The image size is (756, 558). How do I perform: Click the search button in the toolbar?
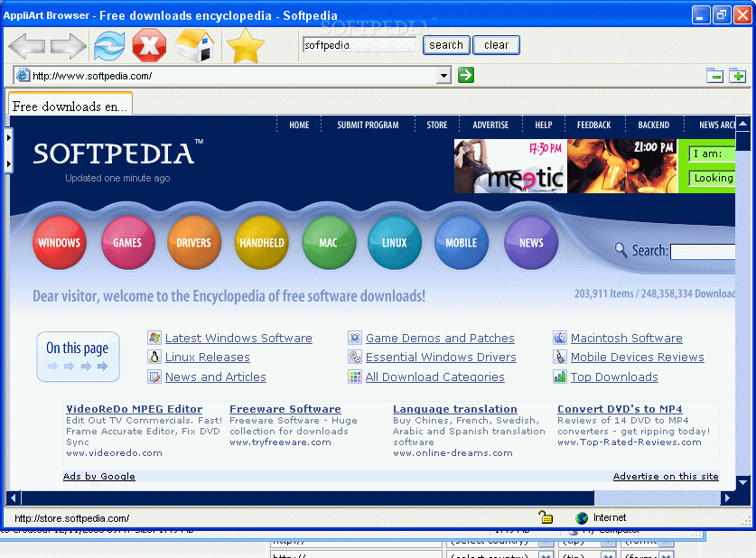point(446,45)
